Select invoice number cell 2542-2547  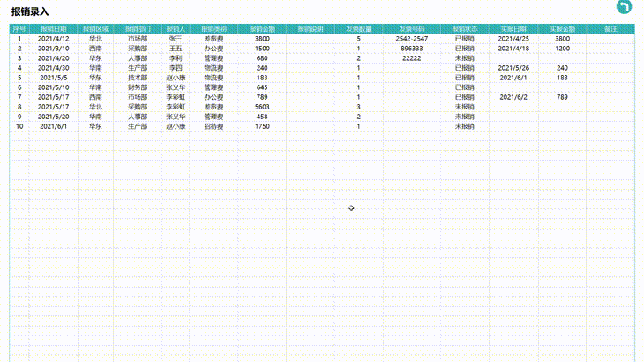pos(411,39)
